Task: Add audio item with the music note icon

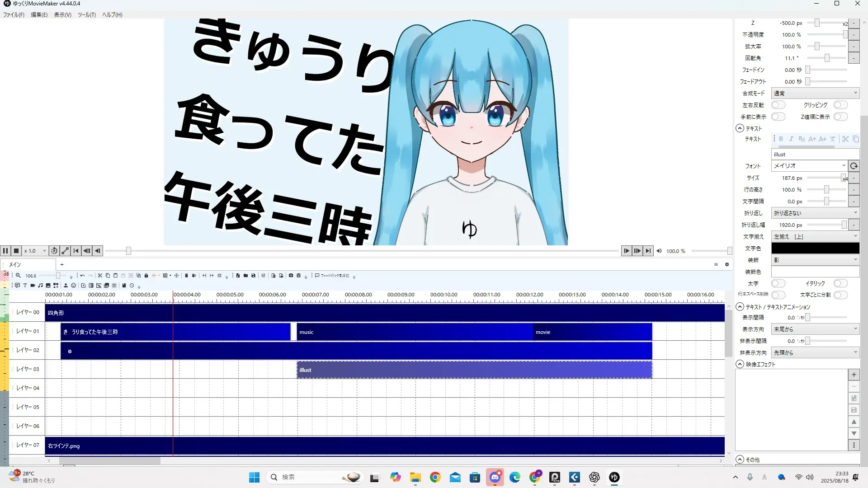Action: pos(40,286)
